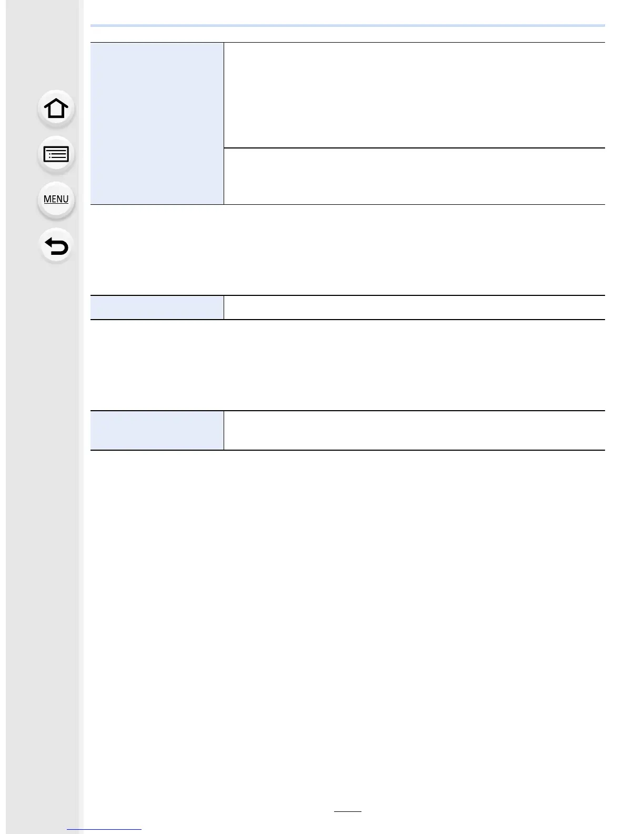Select the white cell of the middle table

(x=414, y=307)
